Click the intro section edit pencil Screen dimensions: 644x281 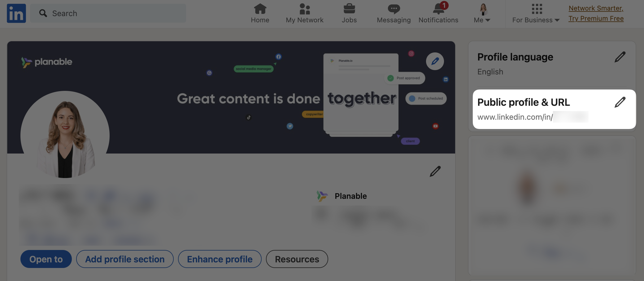pos(435,171)
